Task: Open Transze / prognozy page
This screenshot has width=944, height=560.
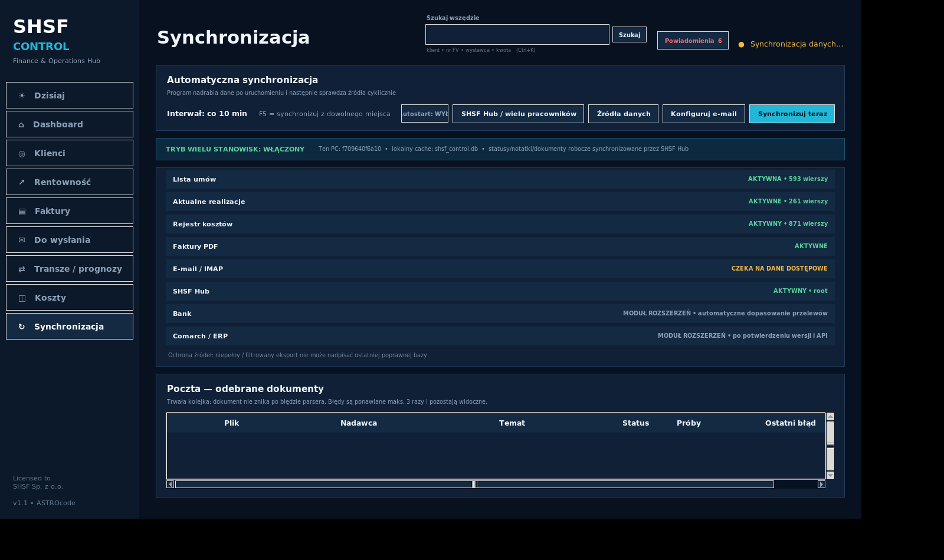Action: [70, 269]
